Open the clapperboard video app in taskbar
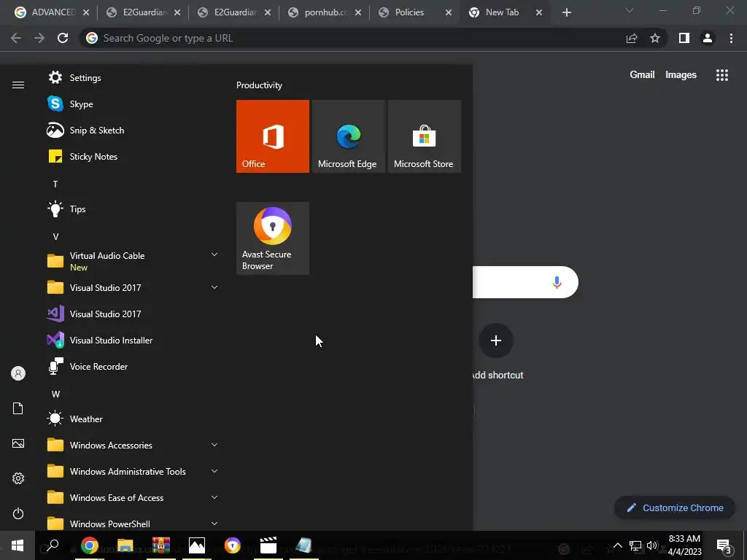The image size is (747, 560). 268,545
